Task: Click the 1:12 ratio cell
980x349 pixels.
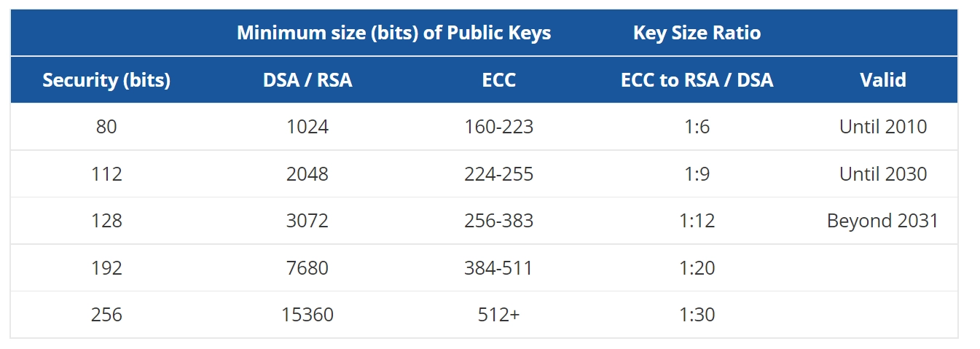Action: (697, 221)
